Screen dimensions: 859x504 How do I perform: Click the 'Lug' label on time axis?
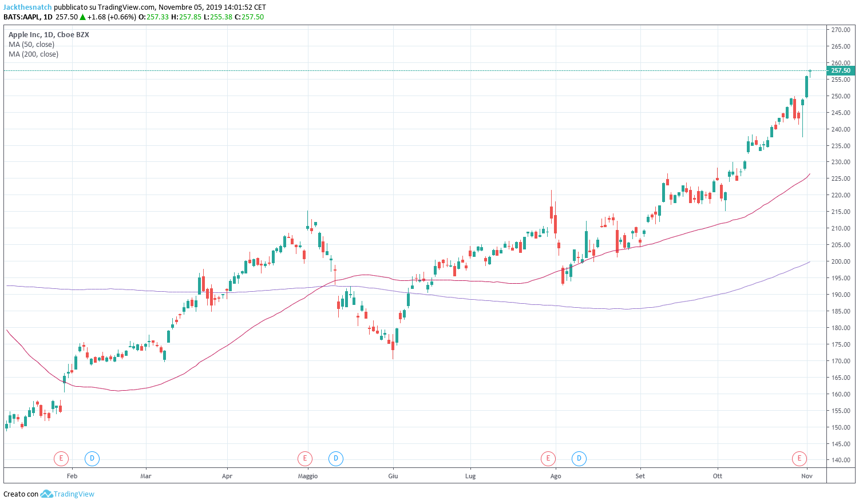click(x=470, y=476)
